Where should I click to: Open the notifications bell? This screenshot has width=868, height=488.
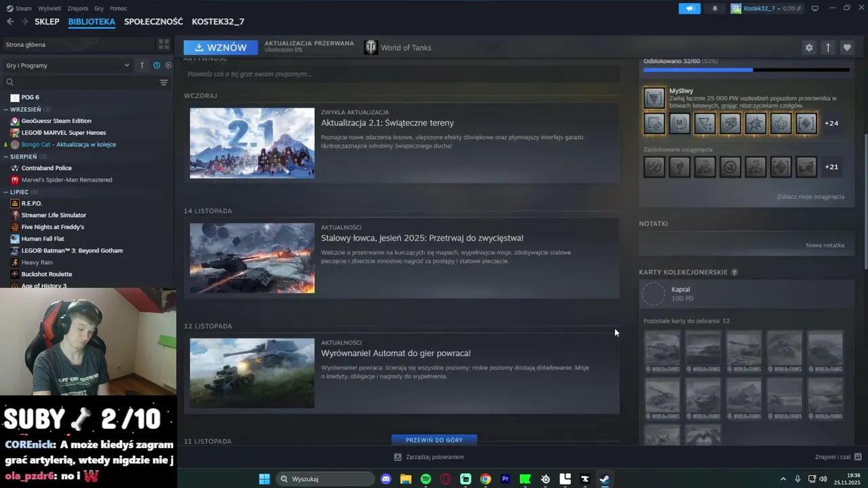(x=715, y=8)
